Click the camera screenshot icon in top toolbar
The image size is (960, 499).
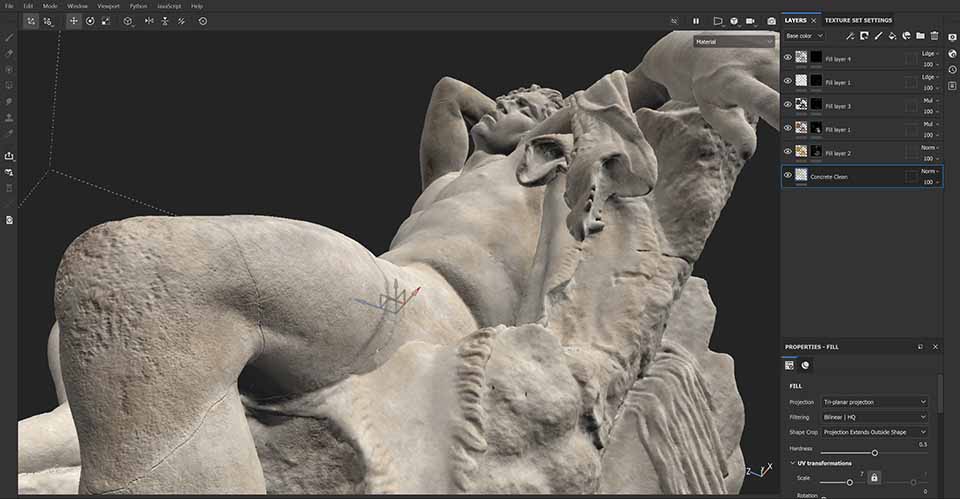click(x=771, y=21)
